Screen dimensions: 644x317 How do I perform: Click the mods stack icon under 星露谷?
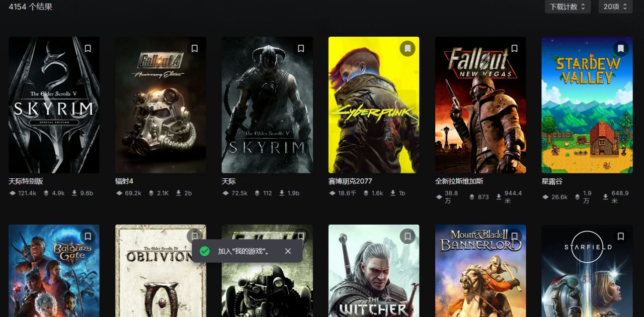pos(577,197)
